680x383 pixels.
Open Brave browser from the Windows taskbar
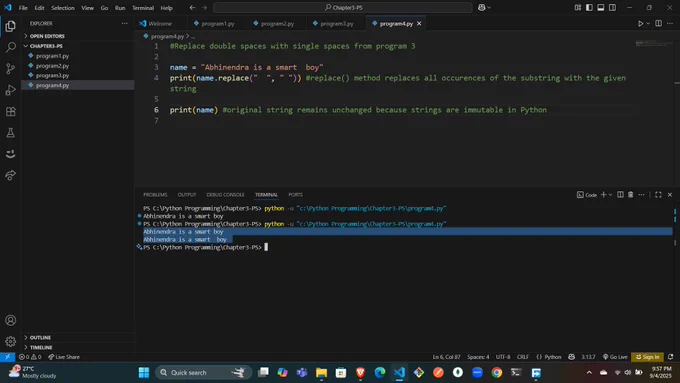click(x=360, y=373)
